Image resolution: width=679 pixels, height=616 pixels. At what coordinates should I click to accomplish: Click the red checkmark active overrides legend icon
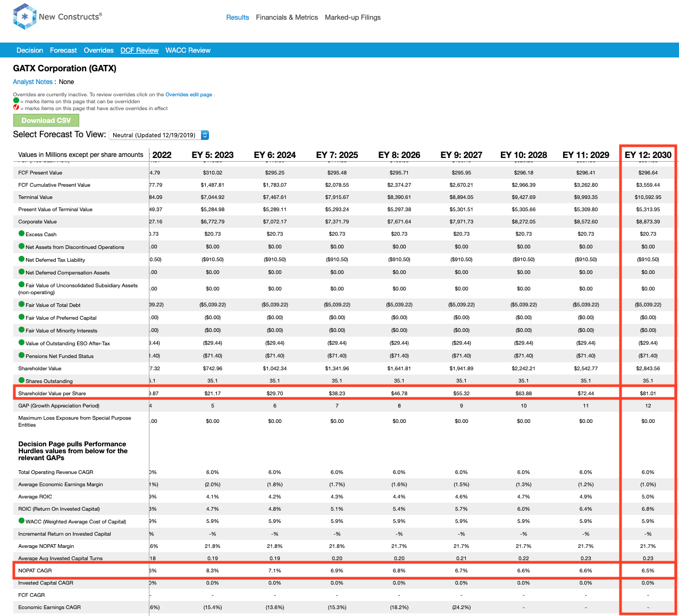16,107
